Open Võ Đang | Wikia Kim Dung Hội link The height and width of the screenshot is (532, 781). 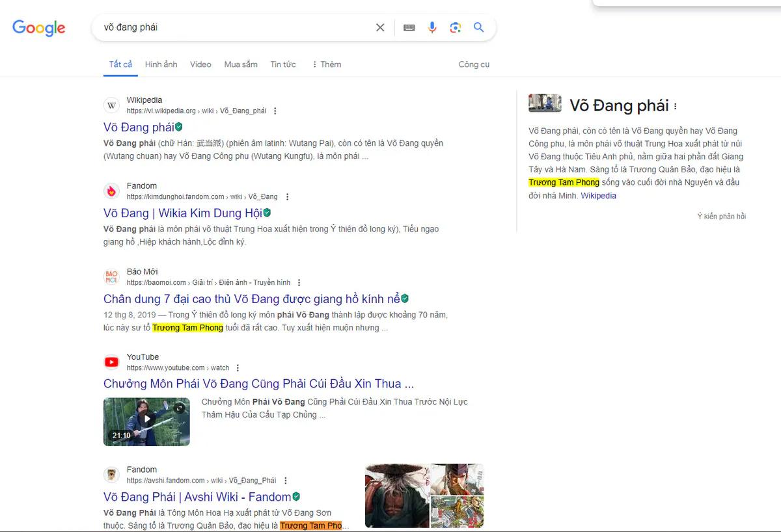coord(183,213)
